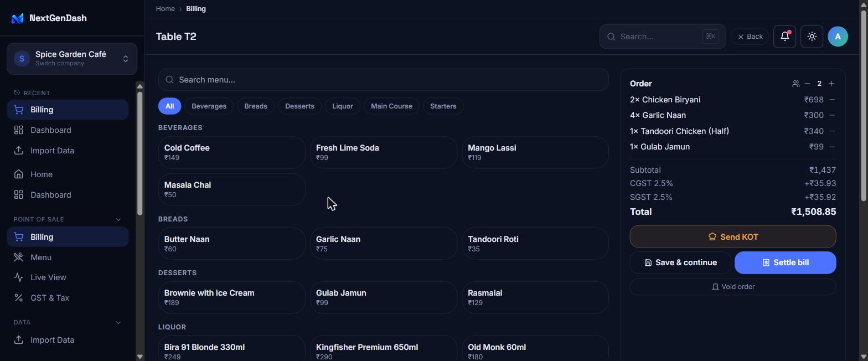Filter menu by Main Course

[391, 106]
